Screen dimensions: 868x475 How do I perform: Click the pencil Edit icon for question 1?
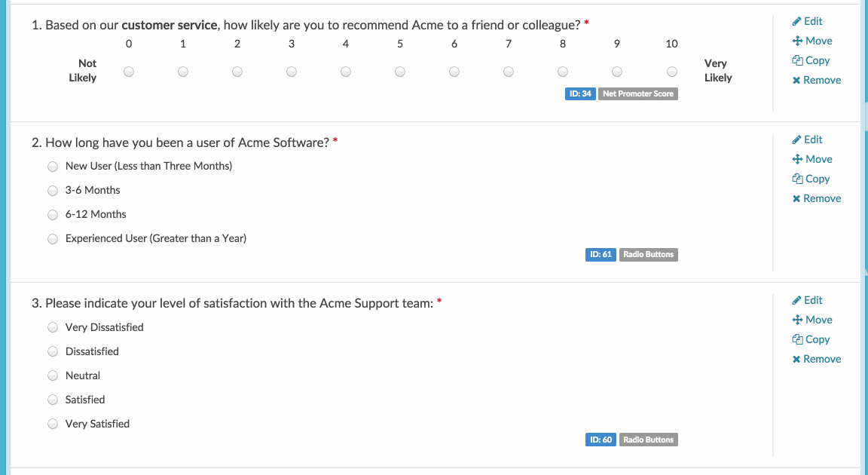[x=796, y=21]
